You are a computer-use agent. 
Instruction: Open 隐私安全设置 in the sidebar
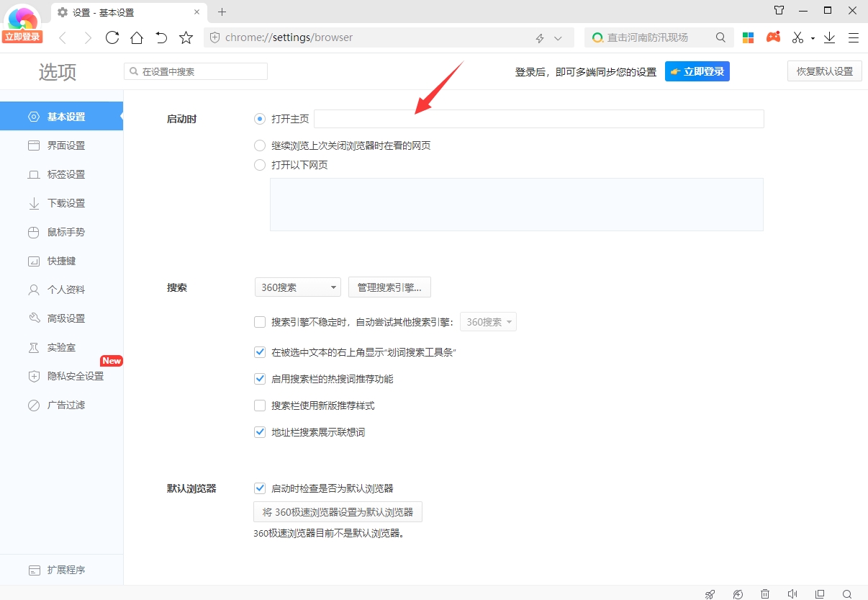click(61, 376)
